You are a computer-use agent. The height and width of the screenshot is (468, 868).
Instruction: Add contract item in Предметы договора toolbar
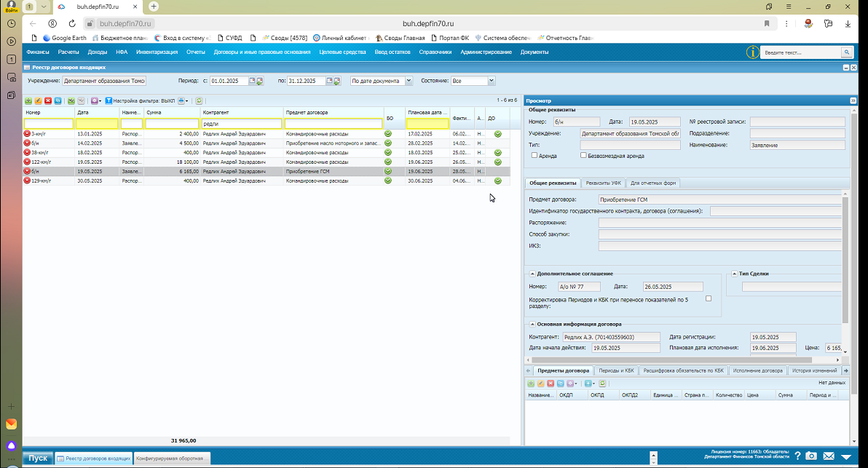(531, 384)
